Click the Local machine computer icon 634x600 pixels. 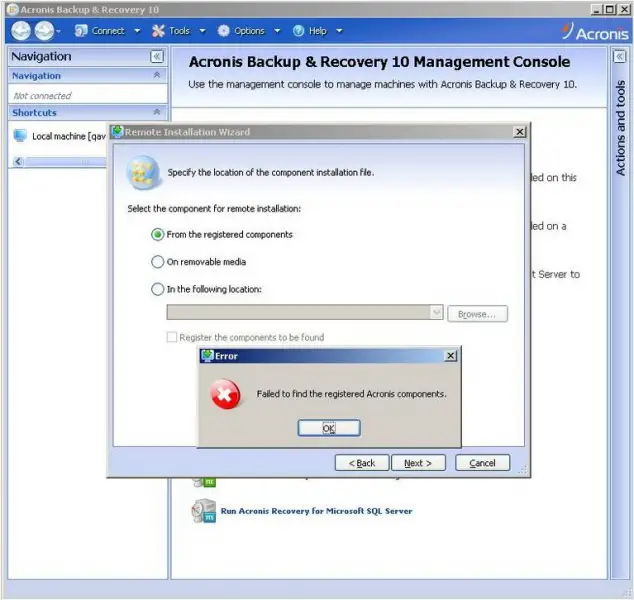20,136
